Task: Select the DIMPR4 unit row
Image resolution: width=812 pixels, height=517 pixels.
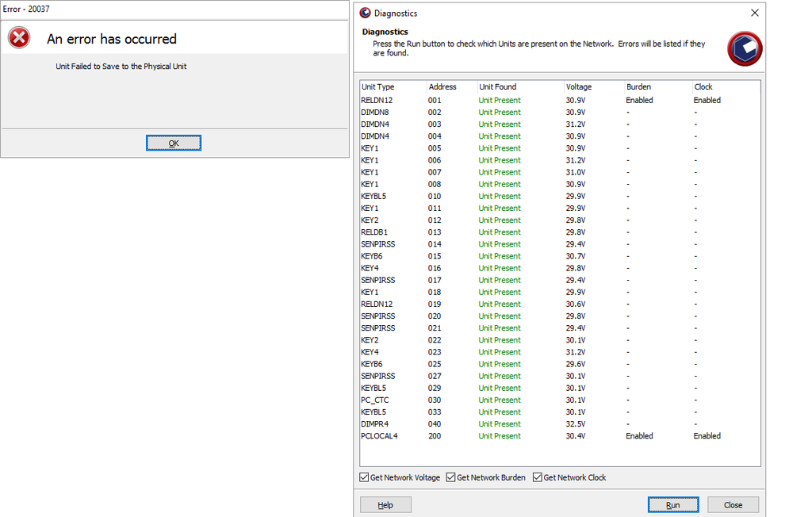Action: tap(560, 423)
